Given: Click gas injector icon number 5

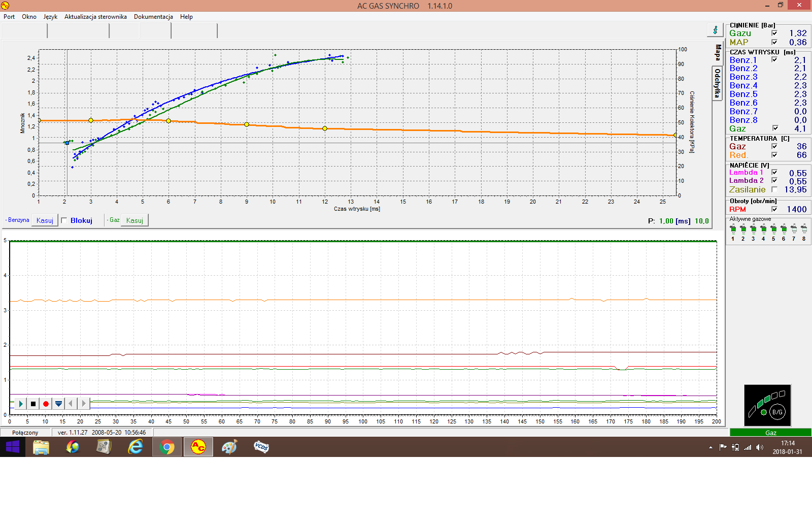Looking at the screenshot, I should pyautogui.click(x=773, y=229).
